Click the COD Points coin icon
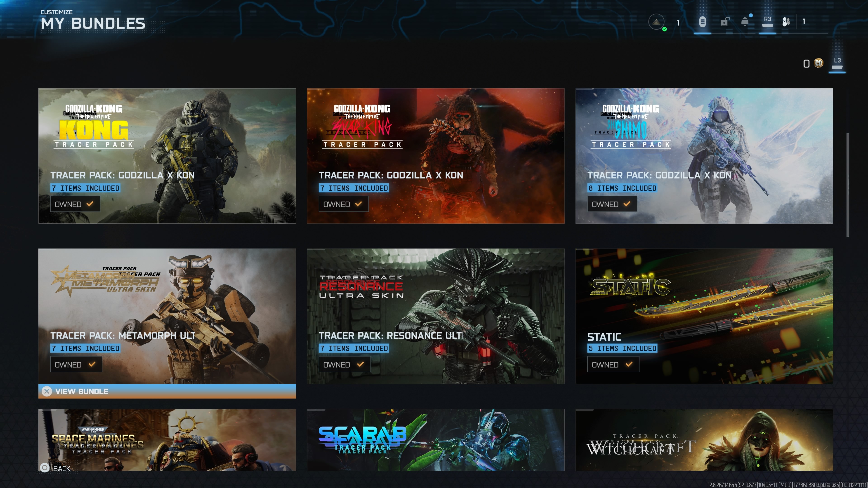868x488 pixels. [x=818, y=63]
